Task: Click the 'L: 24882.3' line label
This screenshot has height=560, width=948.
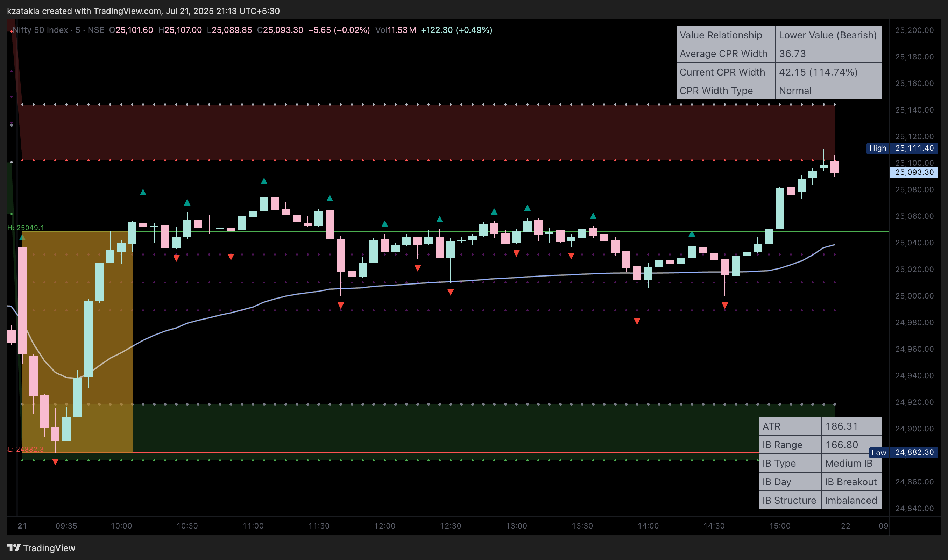Action: [26, 450]
